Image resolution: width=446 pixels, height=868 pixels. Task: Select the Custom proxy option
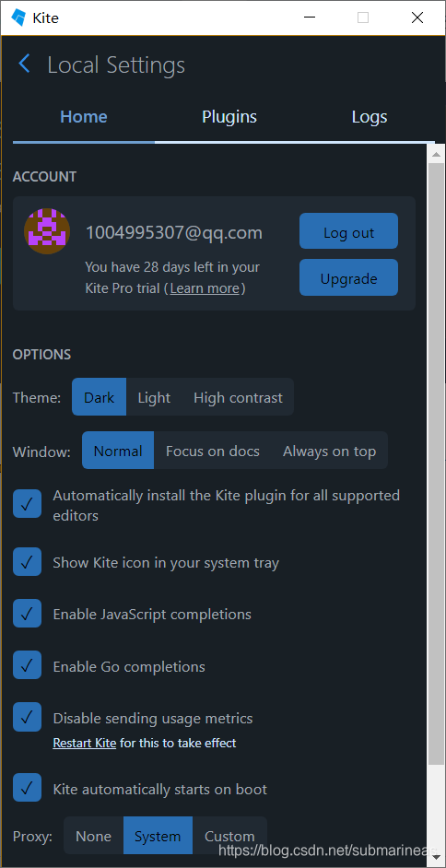tap(229, 836)
